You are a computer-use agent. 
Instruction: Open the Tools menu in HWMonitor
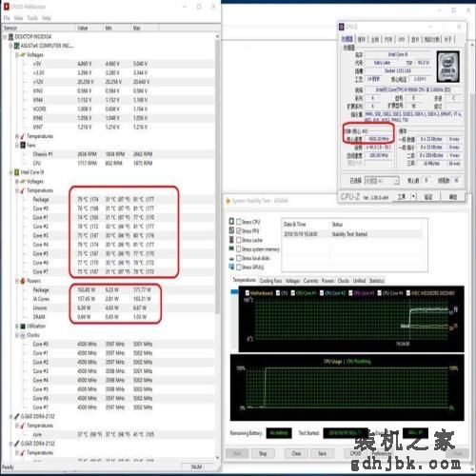coord(32,18)
